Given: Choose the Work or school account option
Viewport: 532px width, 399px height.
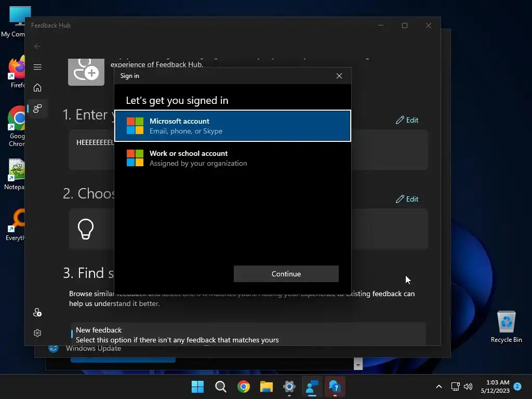Looking at the screenshot, I should 233,158.
